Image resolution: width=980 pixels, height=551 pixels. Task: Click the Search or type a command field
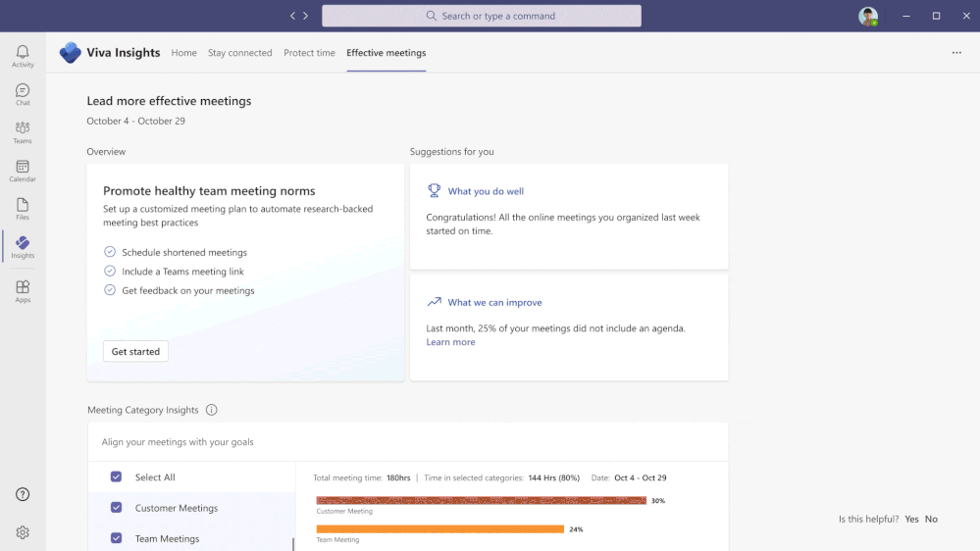pos(482,16)
